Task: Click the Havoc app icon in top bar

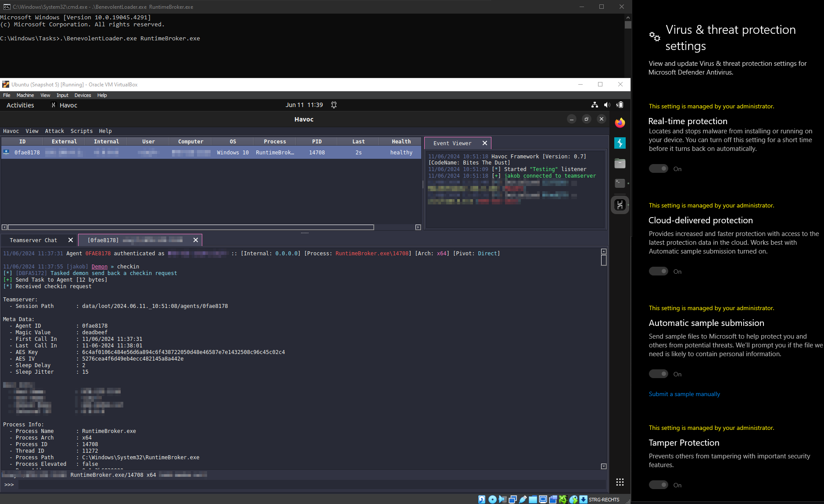Action: click(54, 105)
